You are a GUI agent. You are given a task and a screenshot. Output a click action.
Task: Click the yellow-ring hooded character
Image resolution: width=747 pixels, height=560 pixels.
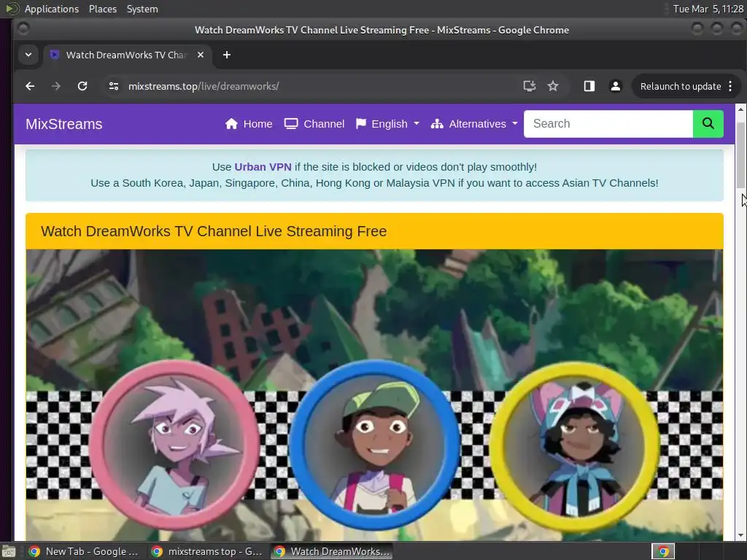[575, 447]
